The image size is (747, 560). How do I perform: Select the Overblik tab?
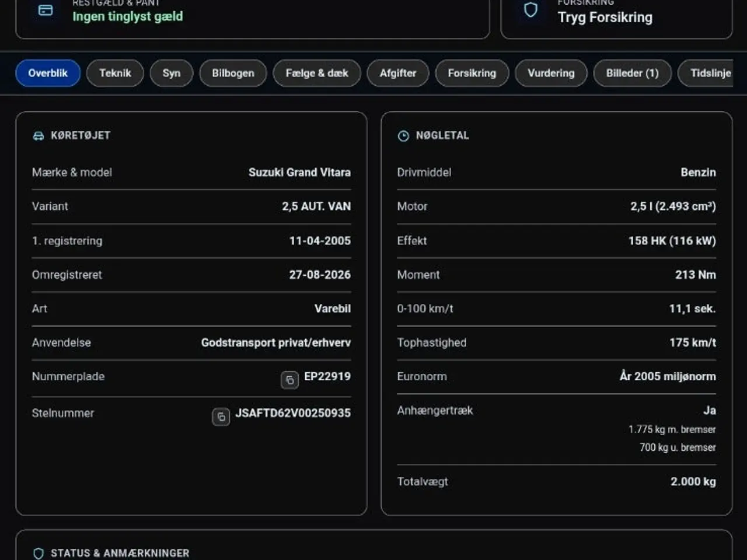tap(48, 73)
